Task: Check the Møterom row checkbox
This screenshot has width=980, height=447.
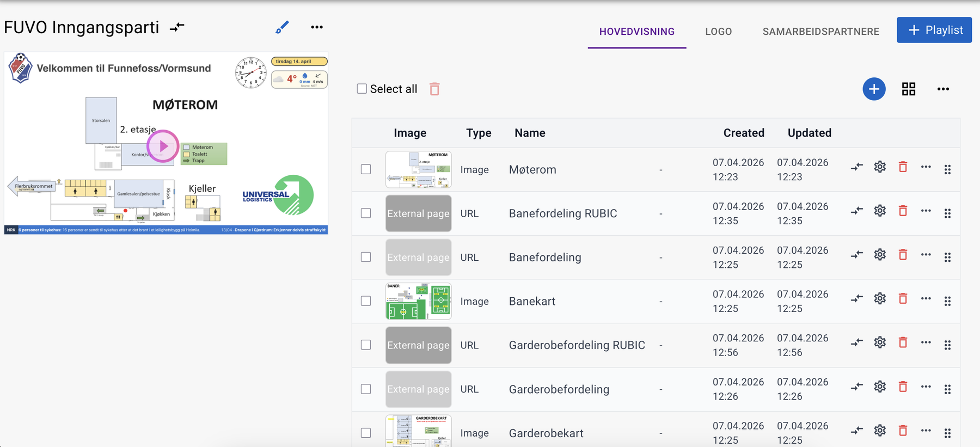Action: tap(366, 169)
